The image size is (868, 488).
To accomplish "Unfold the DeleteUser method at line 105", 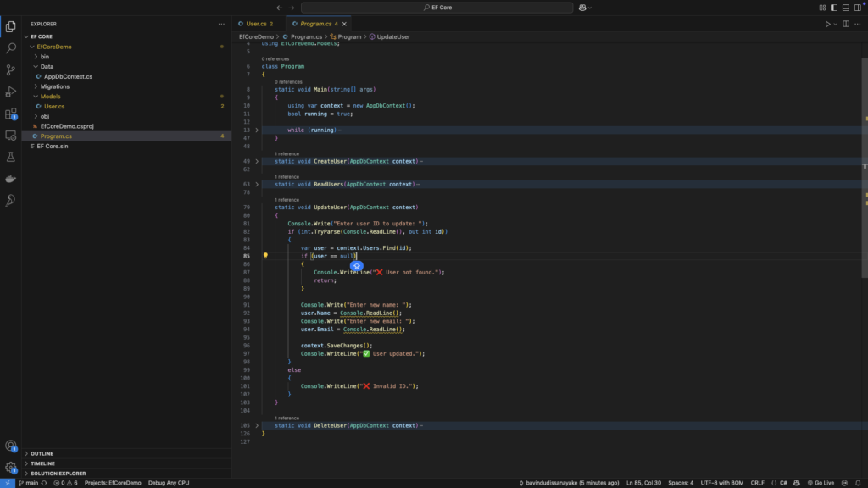I will point(257,425).
